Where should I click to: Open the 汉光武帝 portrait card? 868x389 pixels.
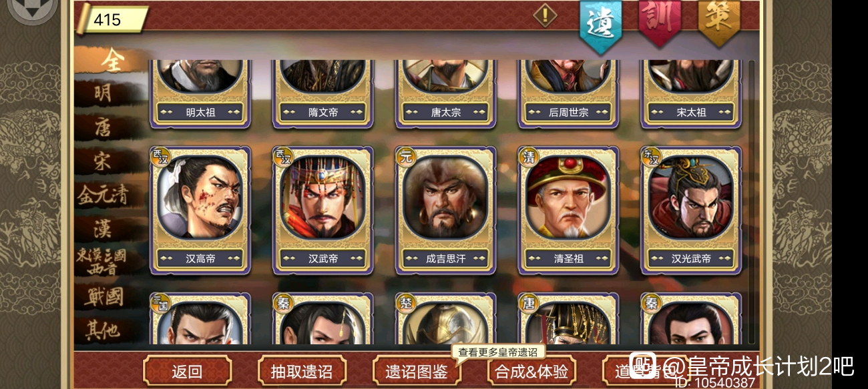click(x=691, y=210)
